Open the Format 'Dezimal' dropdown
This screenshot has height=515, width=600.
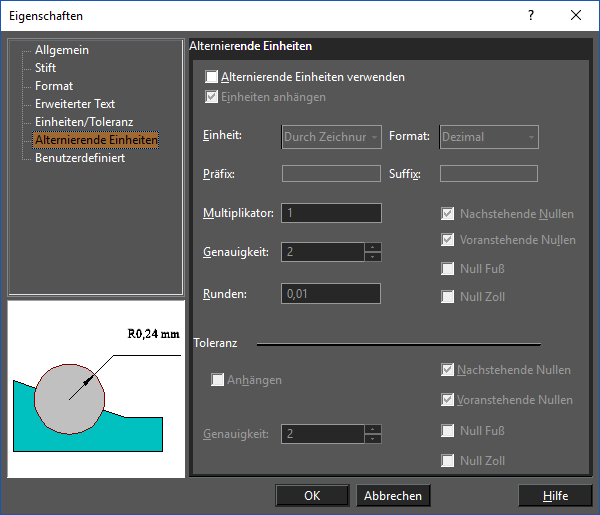(x=489, y=136)
